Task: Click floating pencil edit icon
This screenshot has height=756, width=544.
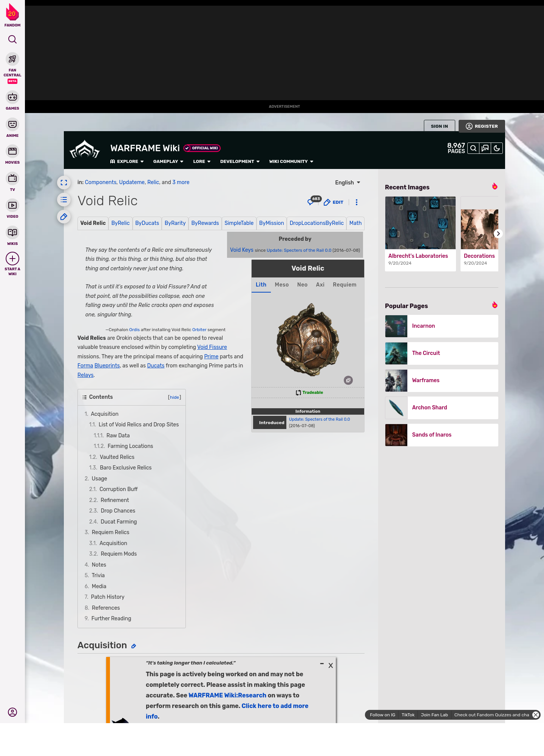Action: [x=64, y=217]
